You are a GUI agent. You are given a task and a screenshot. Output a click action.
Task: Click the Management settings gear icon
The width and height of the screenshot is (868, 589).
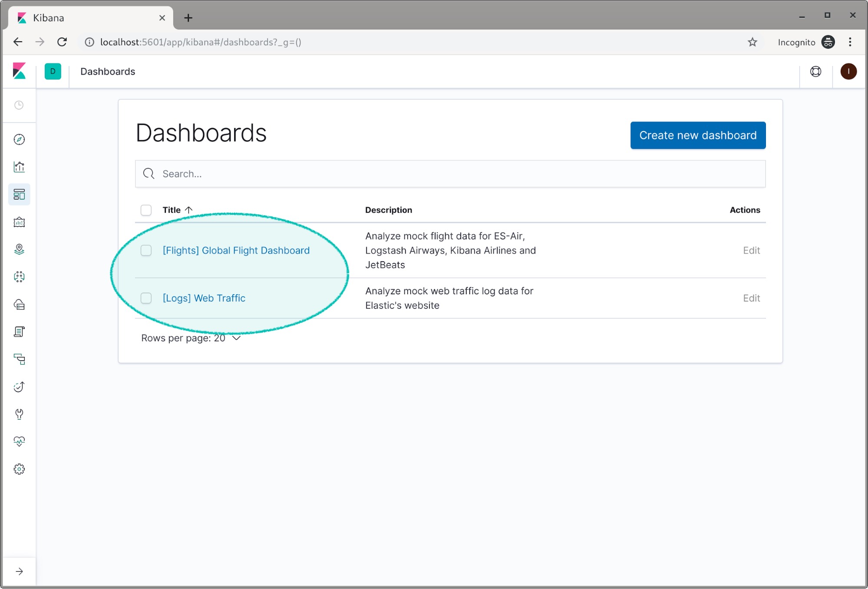pyautogui.click(x=18, y=469)
